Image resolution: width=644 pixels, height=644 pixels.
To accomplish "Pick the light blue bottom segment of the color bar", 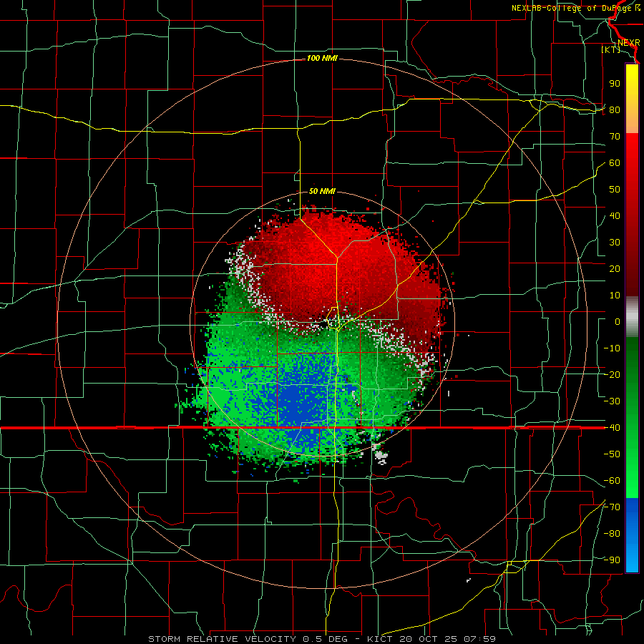I will [x=632, y=559].
